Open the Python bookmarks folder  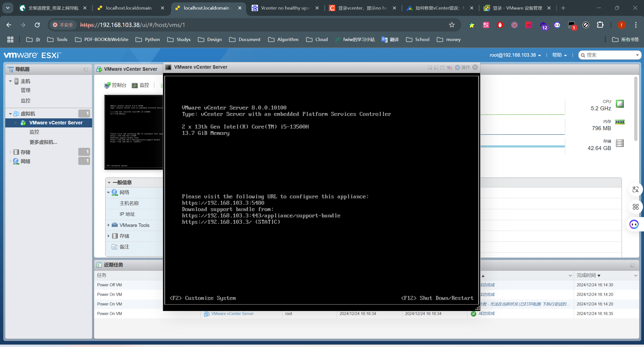tap(148, 40)
